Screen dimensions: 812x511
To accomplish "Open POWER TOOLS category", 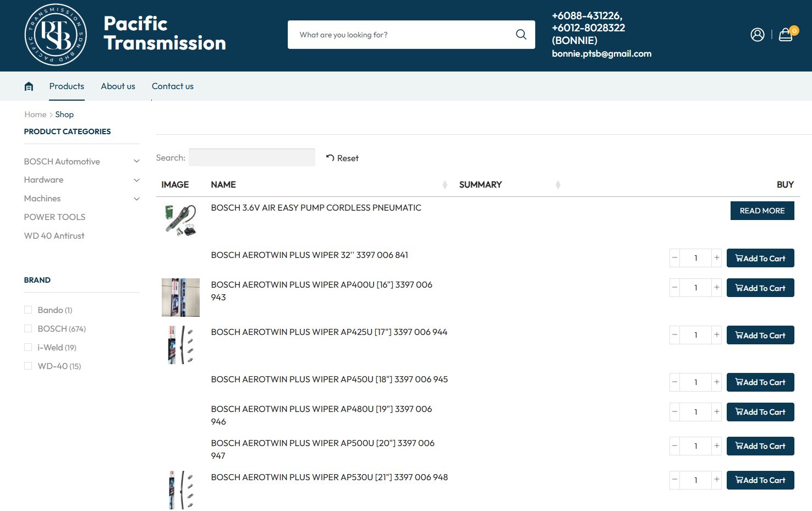I will (x=54, y=217).
